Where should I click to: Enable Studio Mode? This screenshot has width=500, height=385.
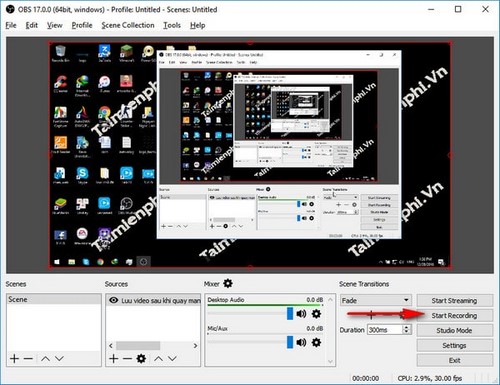[x=454, y=331]
